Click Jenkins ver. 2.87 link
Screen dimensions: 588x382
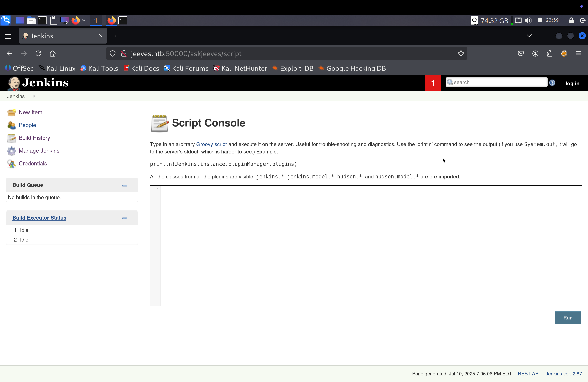564,374
